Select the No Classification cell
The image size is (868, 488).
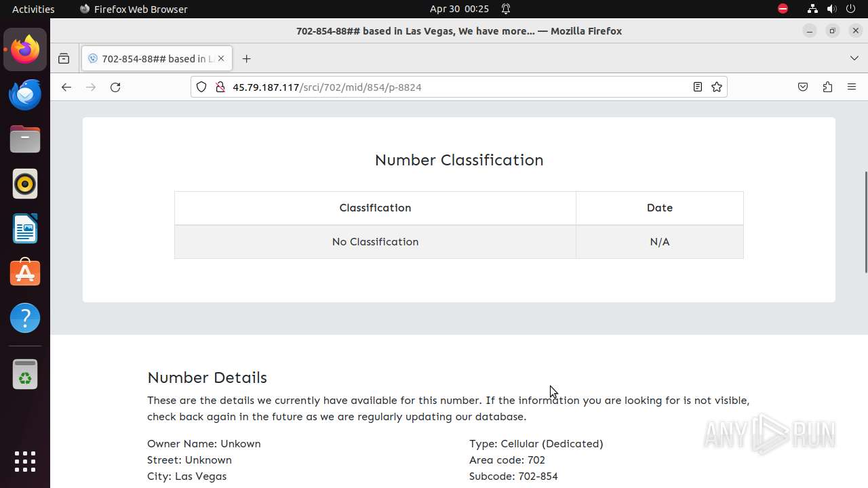pos(375,242)
